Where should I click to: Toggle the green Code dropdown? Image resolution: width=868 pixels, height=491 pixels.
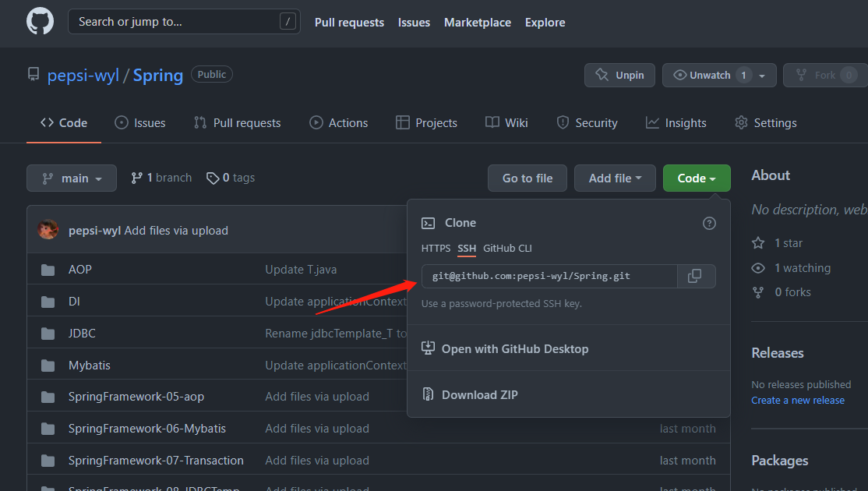[697, 178]
